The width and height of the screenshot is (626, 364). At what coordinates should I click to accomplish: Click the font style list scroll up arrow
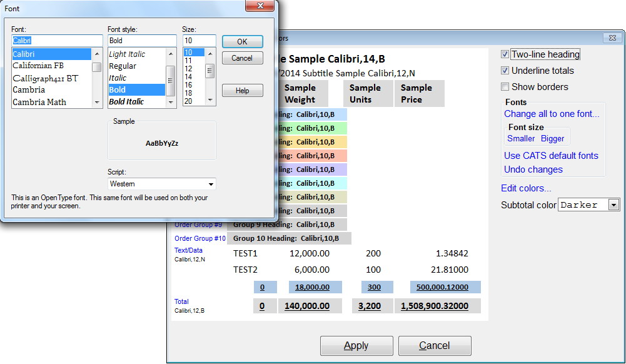(x=171, y=54)
